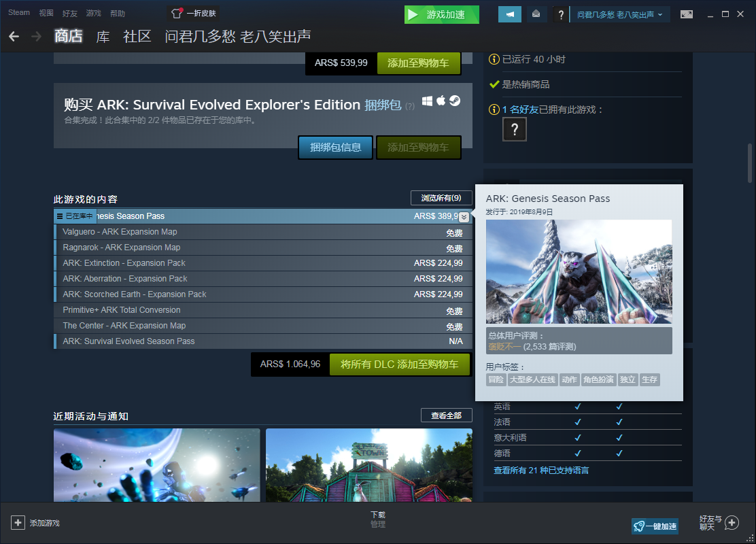Click the 动作 user tag
Image resolution: width=756 pixels, height=544 pixels.
point(570,379)
